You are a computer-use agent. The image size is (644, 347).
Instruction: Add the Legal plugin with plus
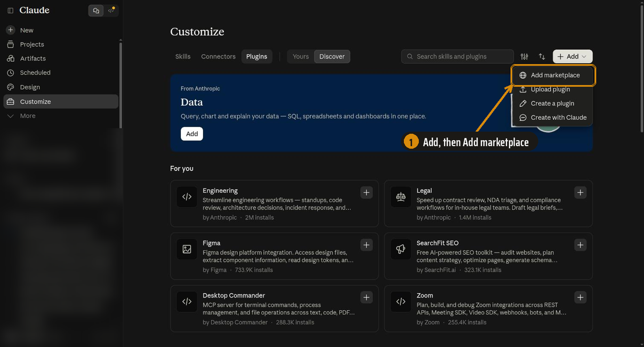click(581, 193)
